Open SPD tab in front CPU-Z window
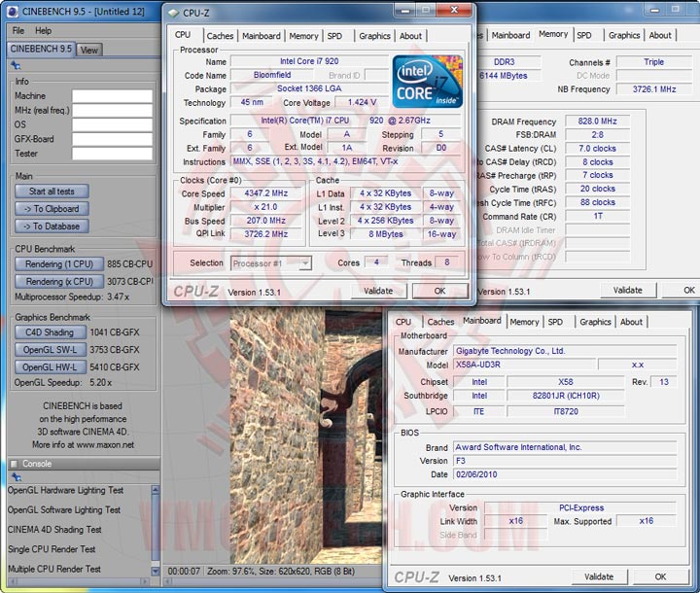The width and height of the screenshot is (700, 593). click(x=334, y=36)
